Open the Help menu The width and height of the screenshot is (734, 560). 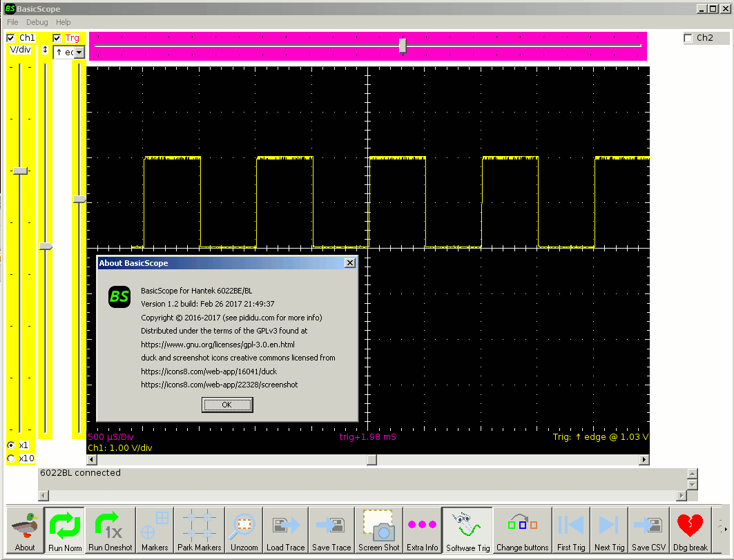[x=64, y=22]
